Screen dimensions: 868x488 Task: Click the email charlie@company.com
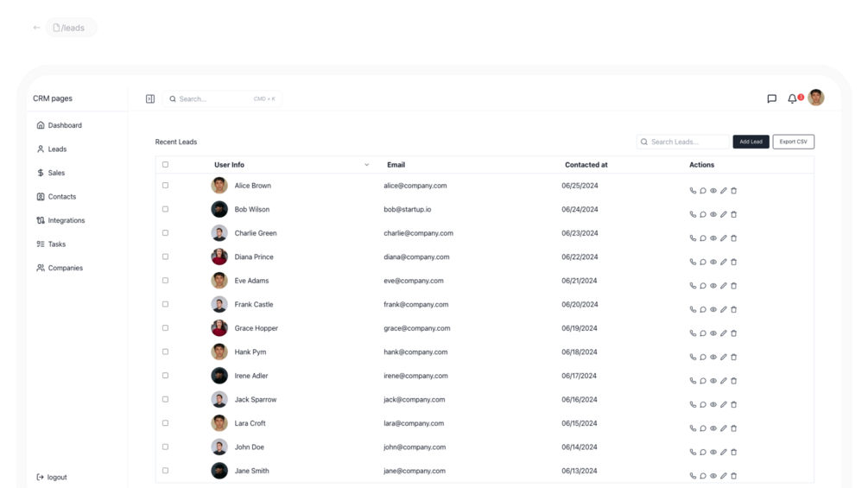[419, 233]
